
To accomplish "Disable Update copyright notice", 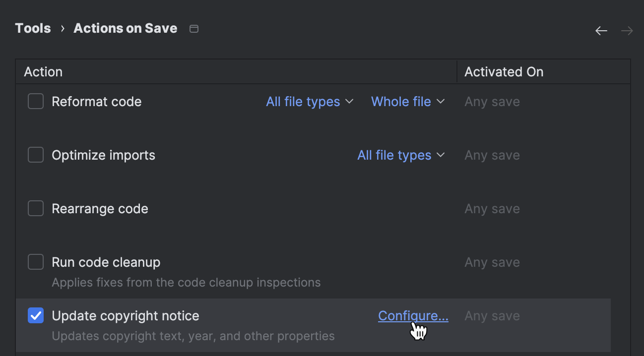I will (x=35, y=315).
